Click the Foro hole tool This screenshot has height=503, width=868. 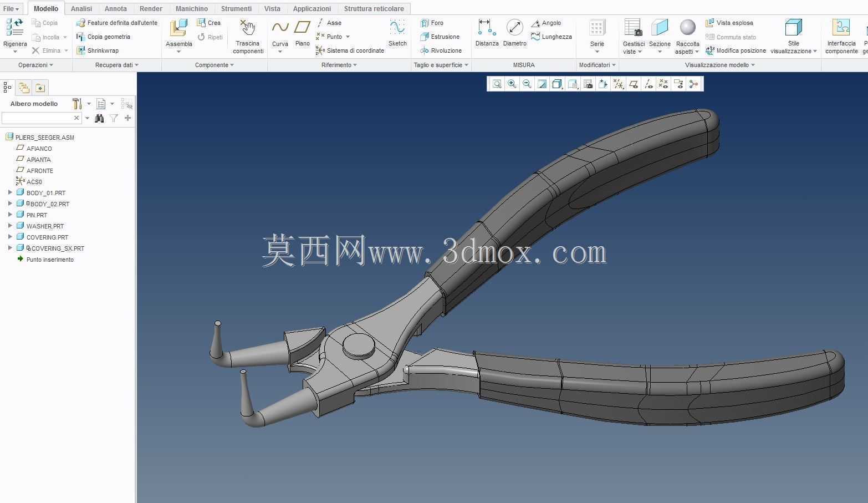coord(432,23)
